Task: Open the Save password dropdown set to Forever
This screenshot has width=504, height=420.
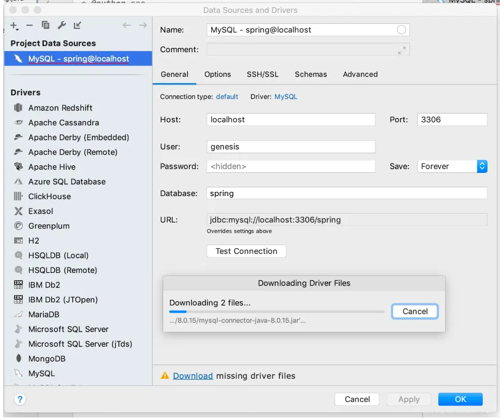Action: pyautogui.click(x=452, y=166)
